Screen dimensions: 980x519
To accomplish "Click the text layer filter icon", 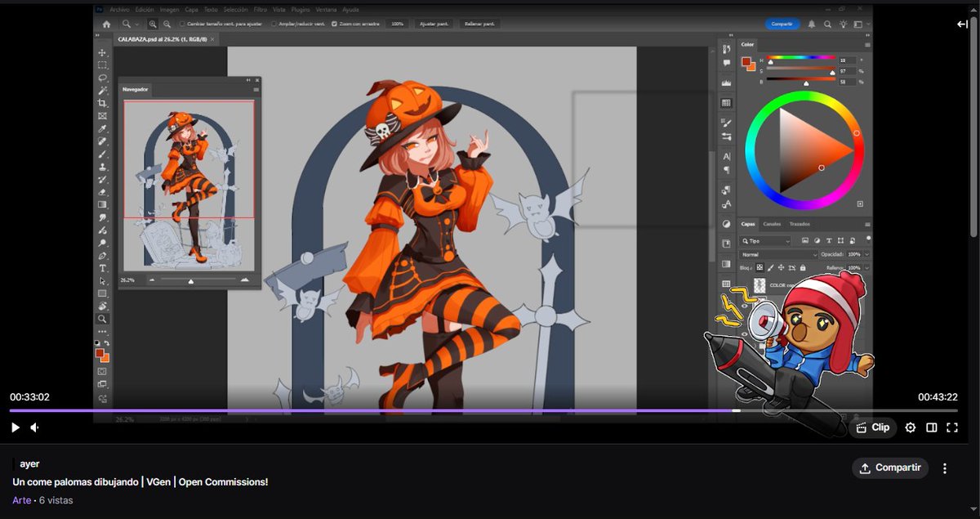I will tap(829, 241).
